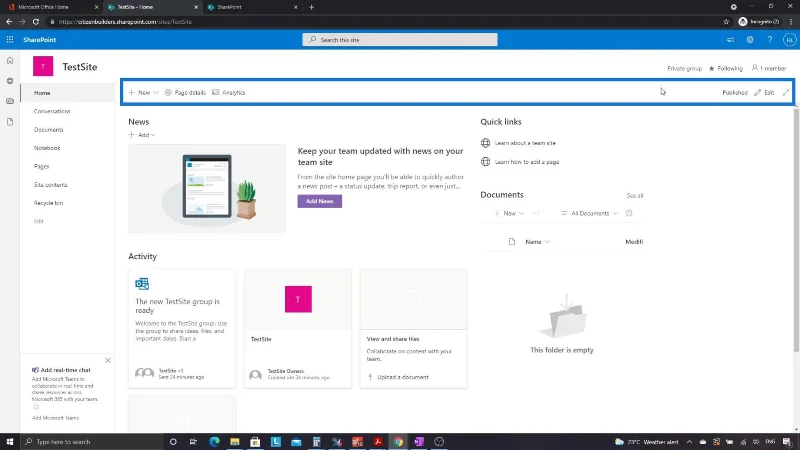Switch to the SharePoint browser tab
800x450 pixels.
253,7
